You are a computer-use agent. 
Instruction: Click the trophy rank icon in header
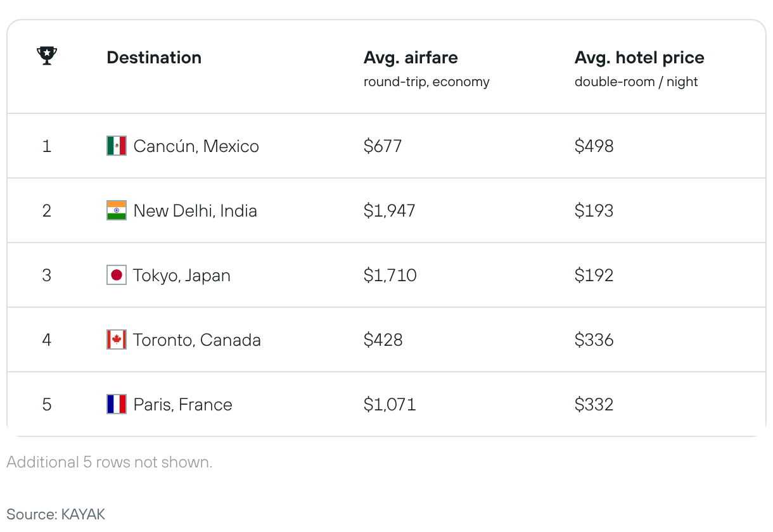click(x=47, y=56)
